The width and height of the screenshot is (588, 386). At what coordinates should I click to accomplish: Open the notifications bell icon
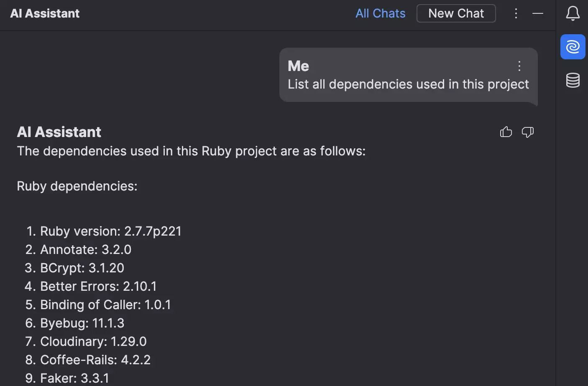573,13
